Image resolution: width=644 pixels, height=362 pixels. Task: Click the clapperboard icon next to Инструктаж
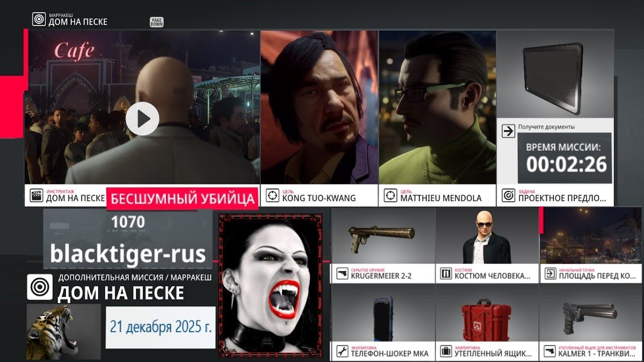click(36, 196)
